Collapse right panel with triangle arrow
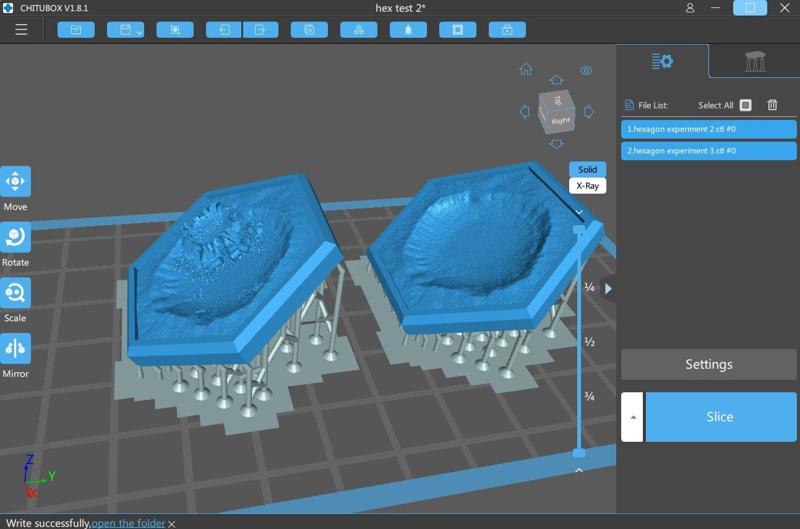The image size is (800, 529). [608, 289]
